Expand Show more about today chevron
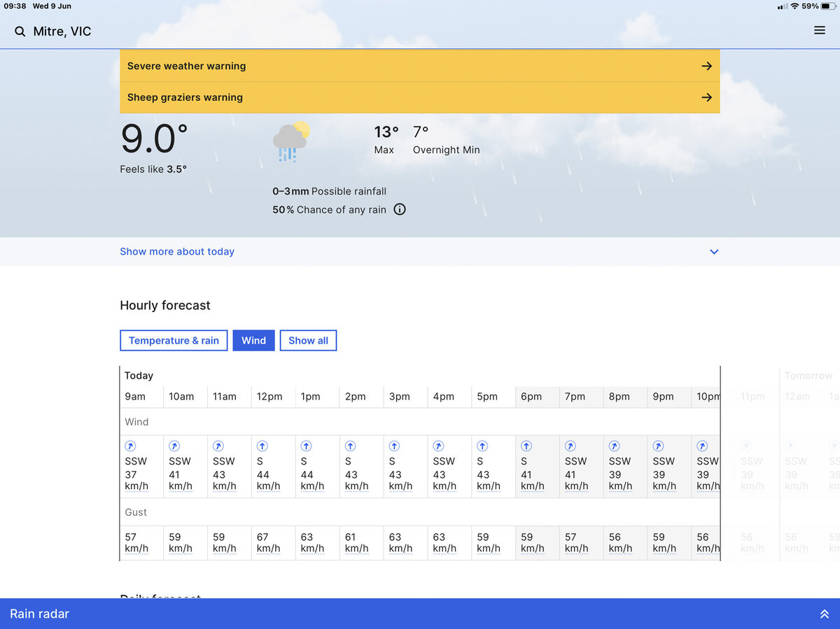This screenshot has height=629, width=840. tap(714, 252)
